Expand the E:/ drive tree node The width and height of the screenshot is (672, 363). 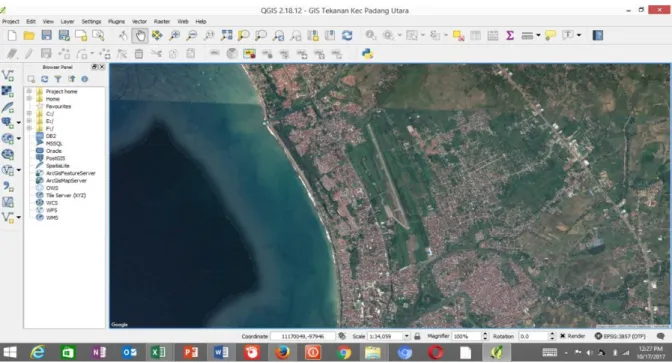[x=29, y=121]
